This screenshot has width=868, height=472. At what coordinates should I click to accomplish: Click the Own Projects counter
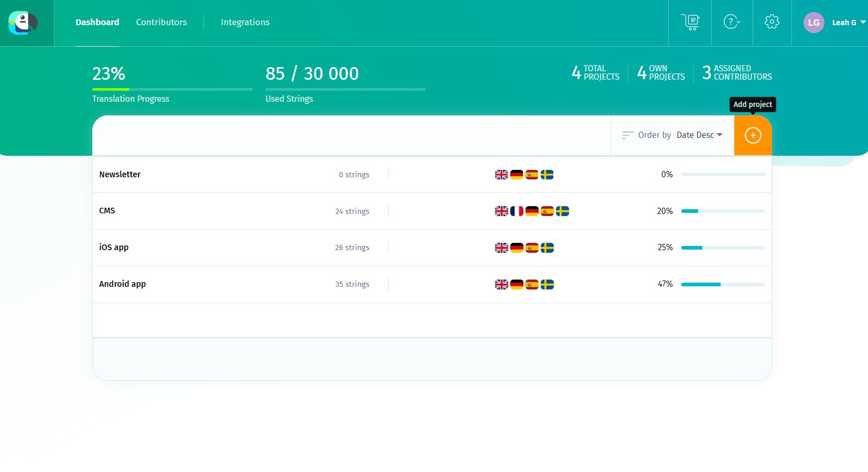(661, 72)
